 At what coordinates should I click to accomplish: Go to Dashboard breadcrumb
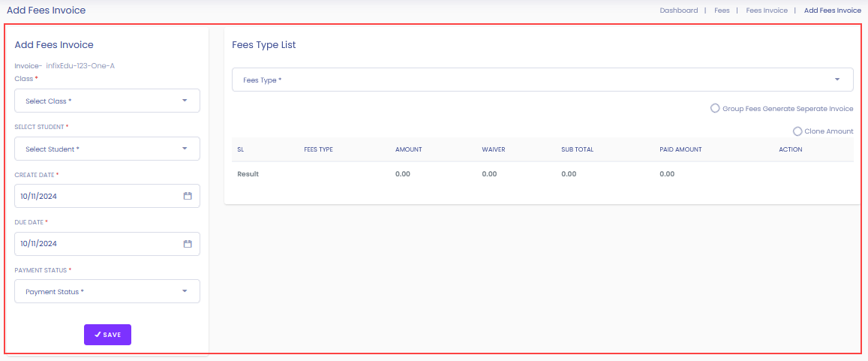point(679,10)
